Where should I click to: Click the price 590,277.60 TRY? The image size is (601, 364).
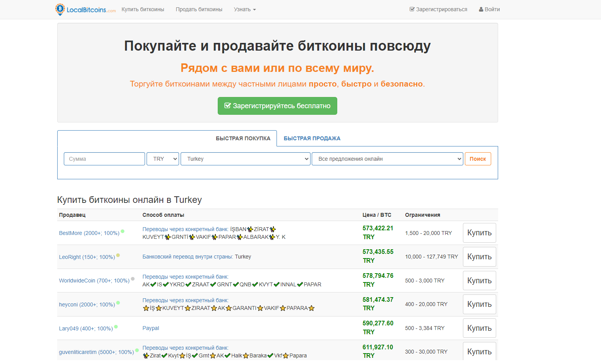(378, 328)
